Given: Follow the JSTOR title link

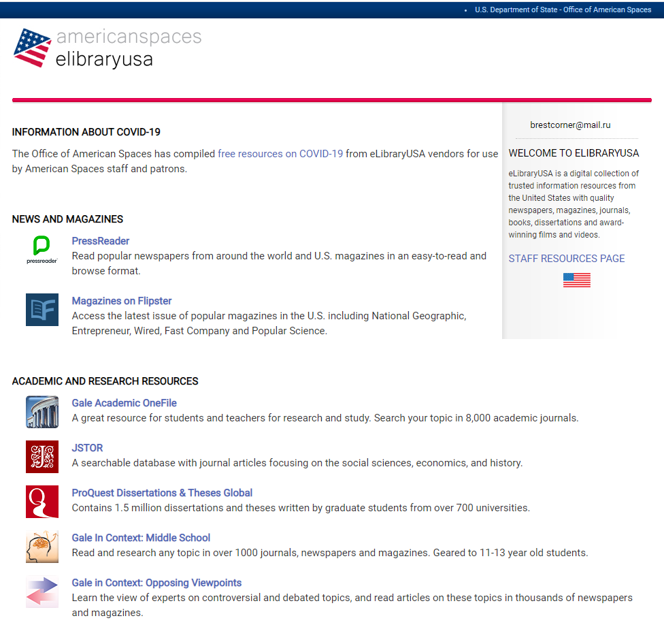Looking at the screenshot, I should point(87,448).
